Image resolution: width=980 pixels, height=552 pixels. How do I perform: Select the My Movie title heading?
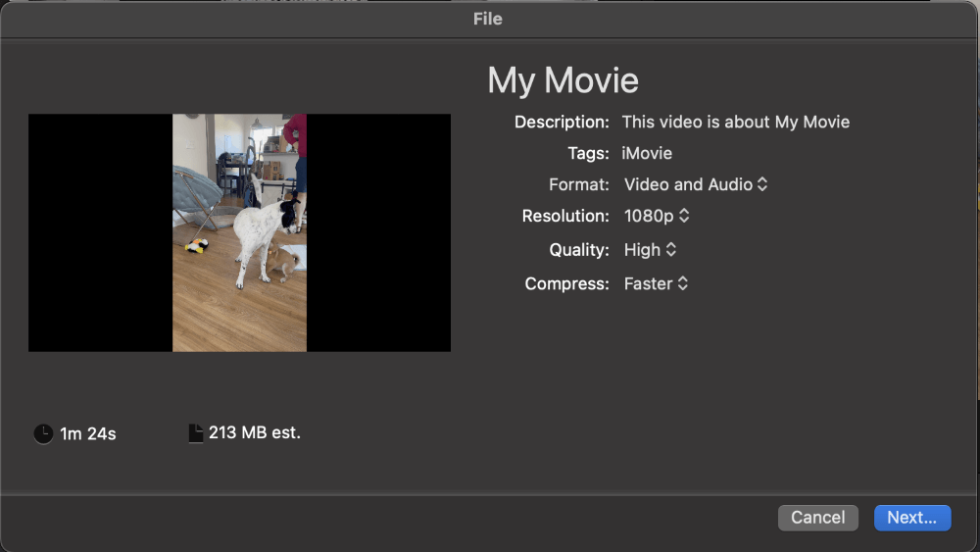pos(563,80)
